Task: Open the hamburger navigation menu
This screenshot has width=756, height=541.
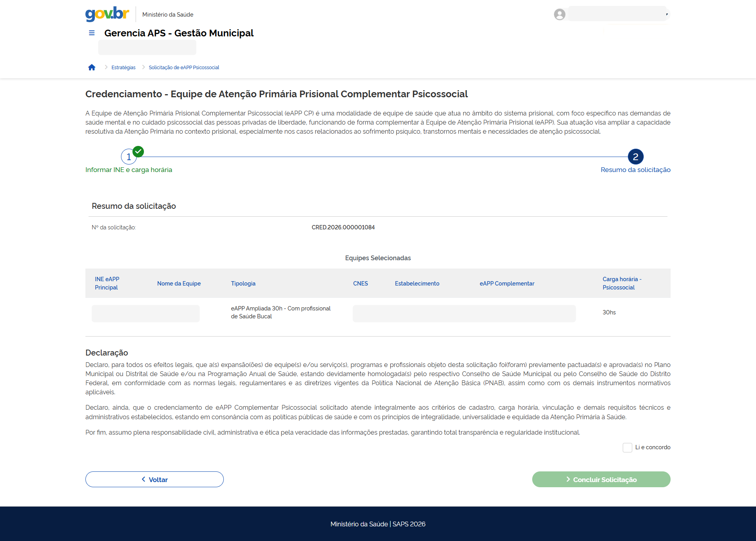Action: [92, 33]
